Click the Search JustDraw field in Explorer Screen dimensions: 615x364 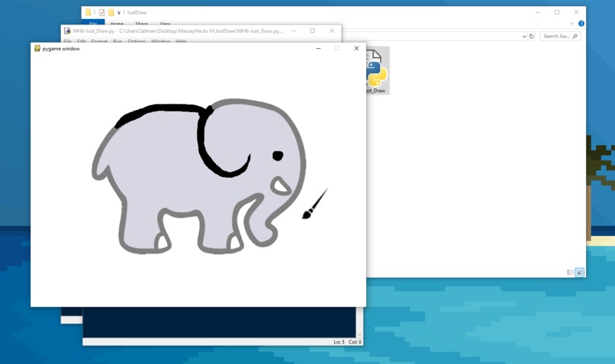coord(560,36)
